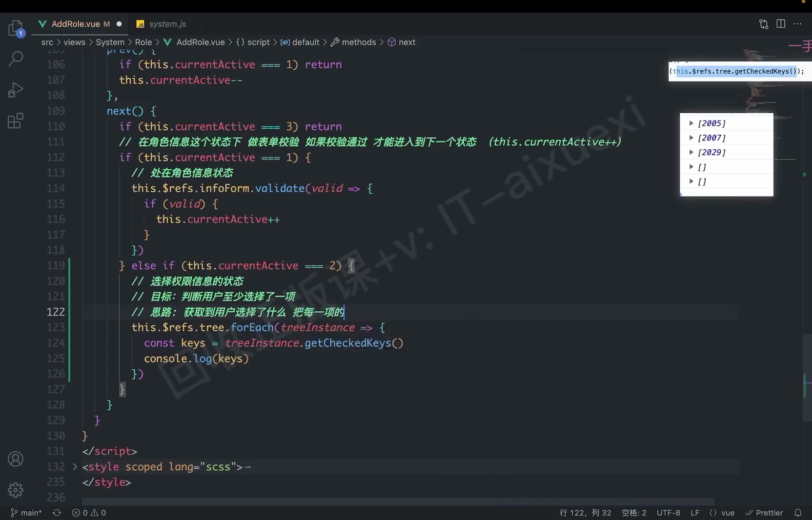Expand the second empty [] array entry
Image resolution: width=812 pixels, height=520 pixels.
pos(691,181)
